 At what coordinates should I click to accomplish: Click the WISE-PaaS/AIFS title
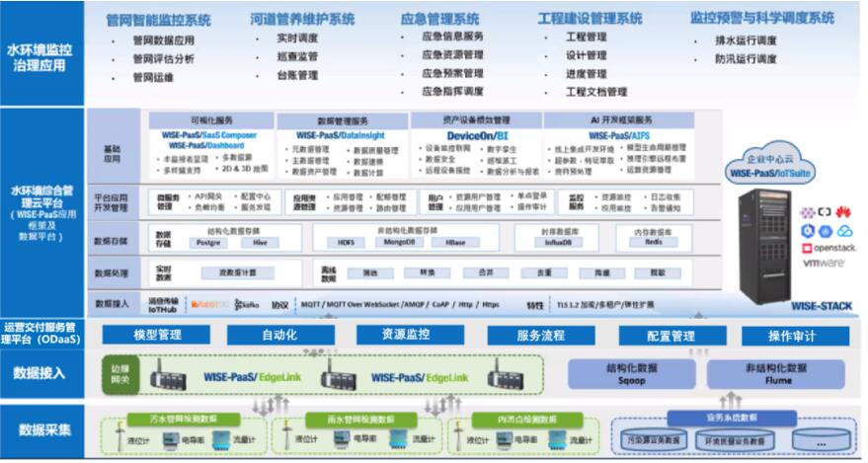click(619, 135)
